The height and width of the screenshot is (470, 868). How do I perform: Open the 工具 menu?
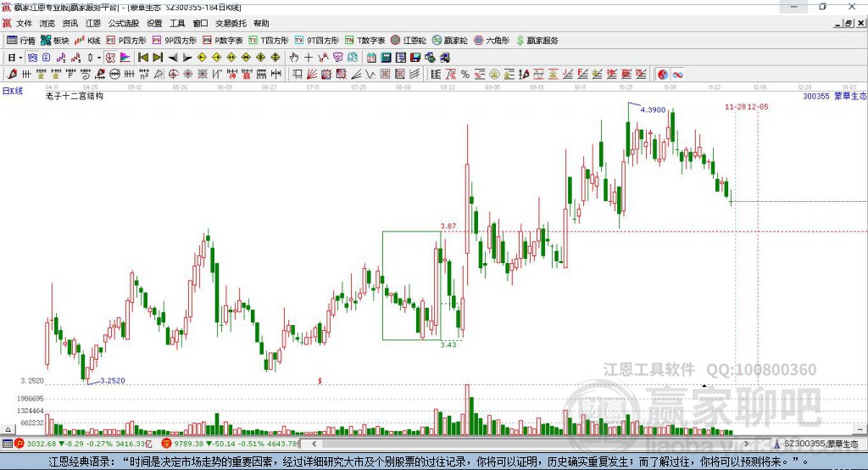pyautogui.click(x=177, y=23)
